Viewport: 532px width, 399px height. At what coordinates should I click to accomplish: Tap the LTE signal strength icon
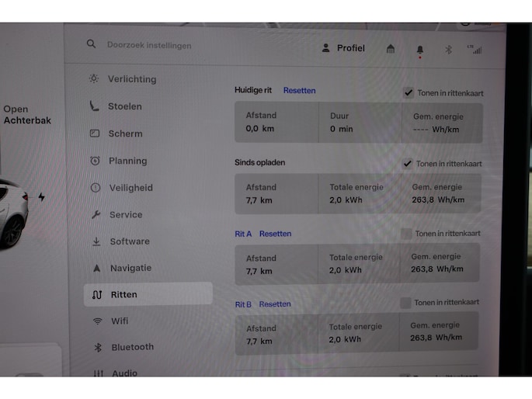click(x=474, y=50)
